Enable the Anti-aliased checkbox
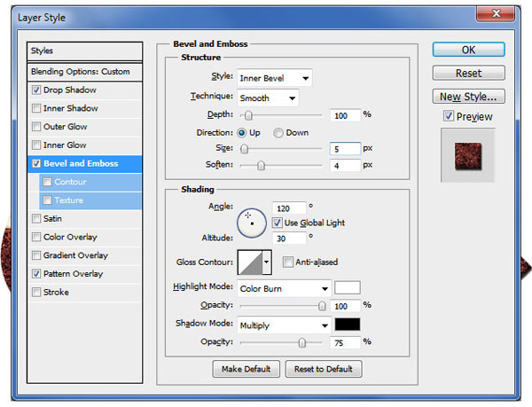Viewport: 532px width, 407px height. coord(287,262)
